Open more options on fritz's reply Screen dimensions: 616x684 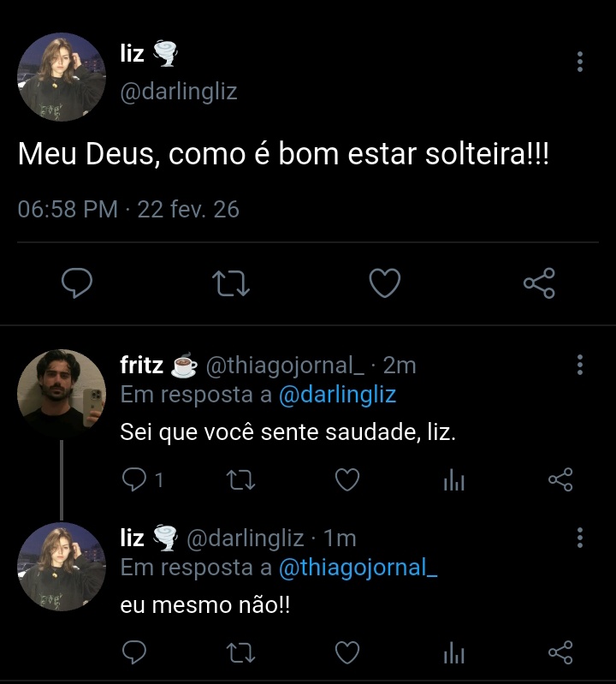(580, 366)
